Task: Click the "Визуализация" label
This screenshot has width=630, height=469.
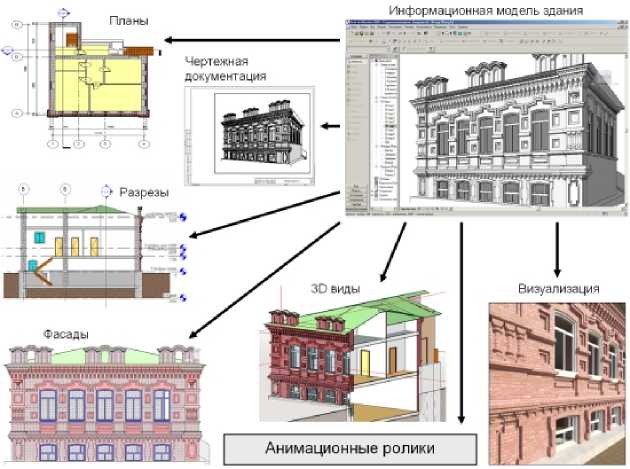Action: tap(559, 289)
